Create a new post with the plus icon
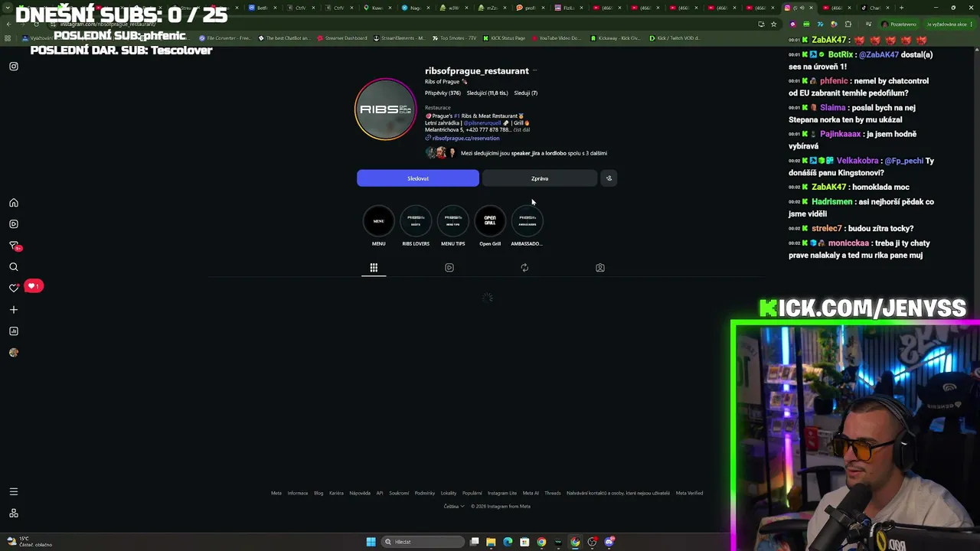The image size is (980, 551). 14,310
